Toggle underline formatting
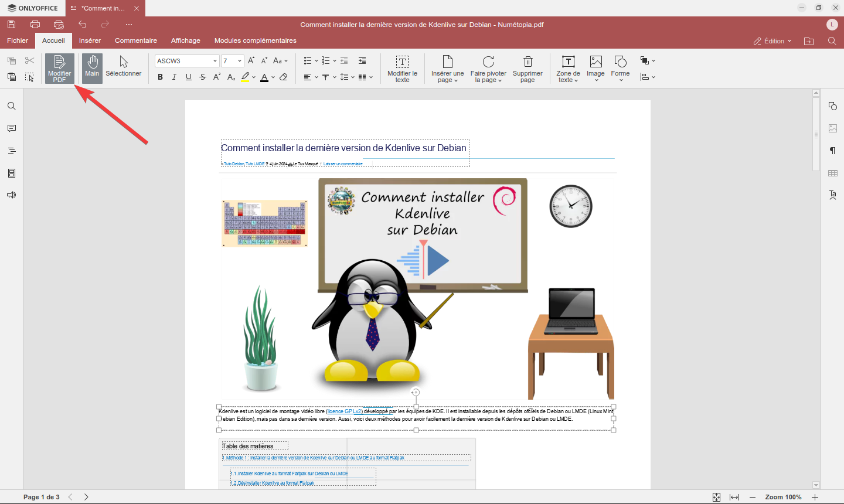 point(188,77)
